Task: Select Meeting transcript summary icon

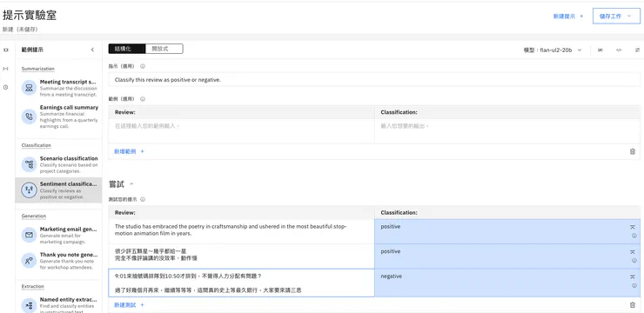Action: tap(29, 88)
